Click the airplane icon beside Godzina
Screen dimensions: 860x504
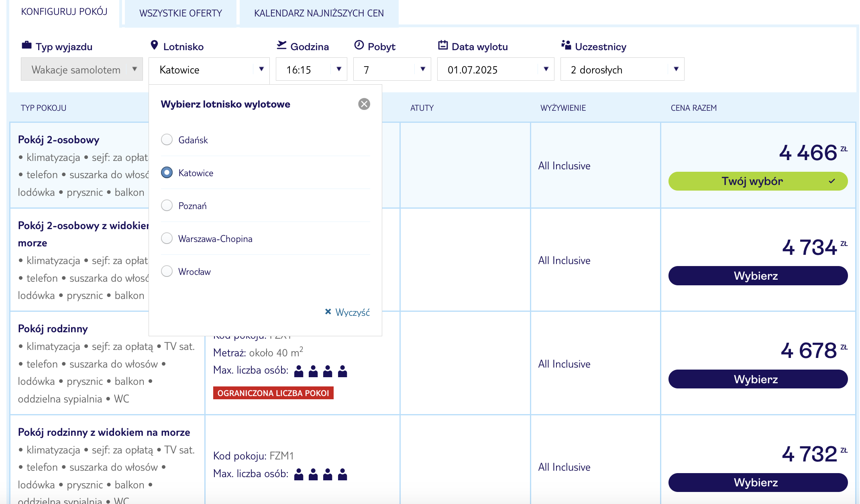pyautogui.click(x=281, y=45)
